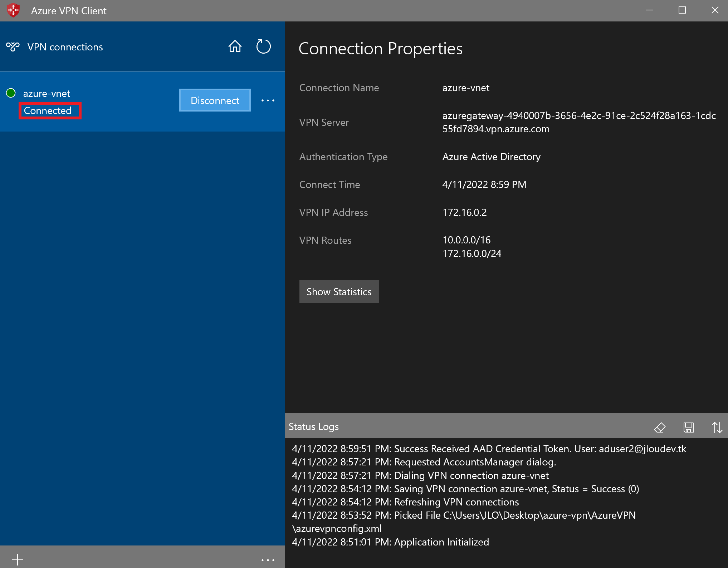Click the VPN connections heading
This screenshot has height=568, width=728.
[x=65, y=47]
